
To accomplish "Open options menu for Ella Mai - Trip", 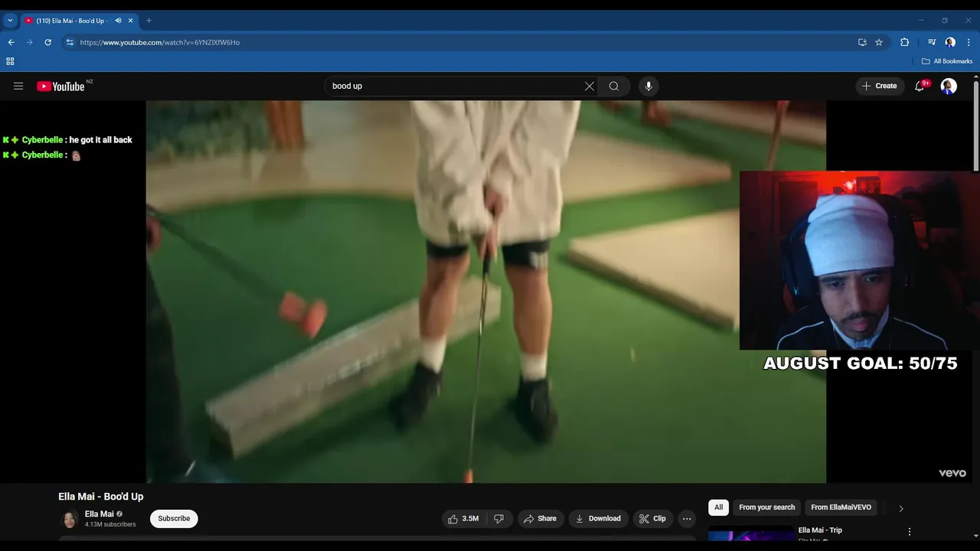I will 910,532.
